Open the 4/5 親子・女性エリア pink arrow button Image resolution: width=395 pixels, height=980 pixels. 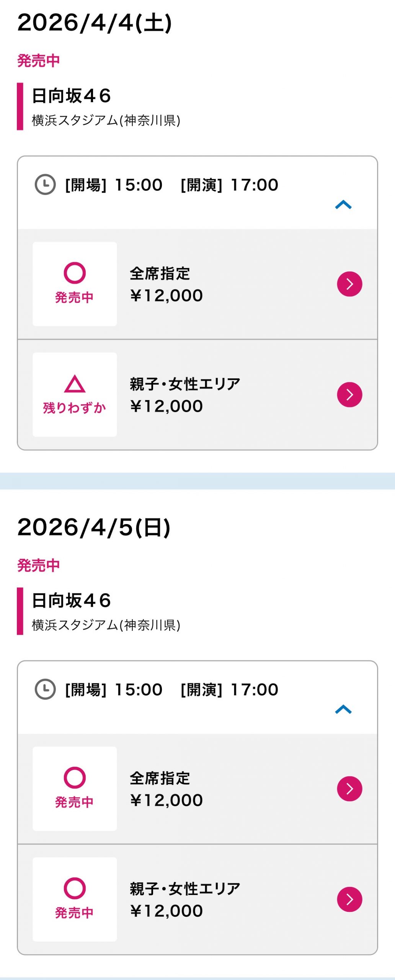click(x=349, y=899)
